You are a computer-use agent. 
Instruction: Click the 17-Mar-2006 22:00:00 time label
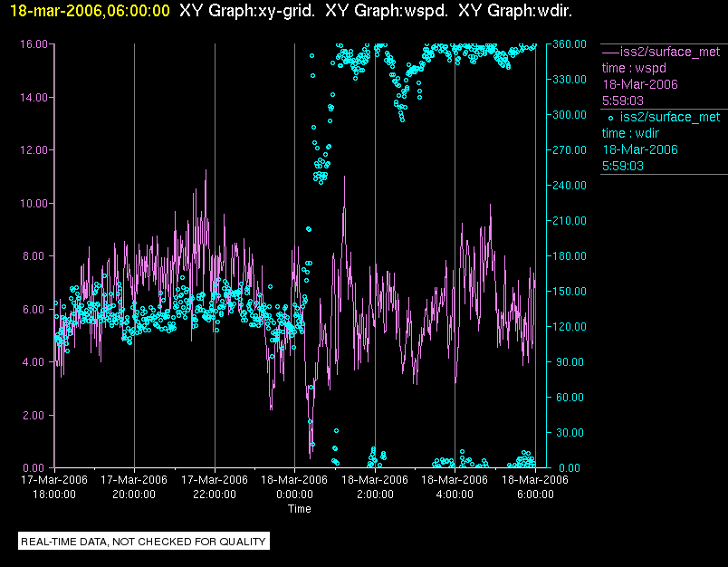click(215, 486)
